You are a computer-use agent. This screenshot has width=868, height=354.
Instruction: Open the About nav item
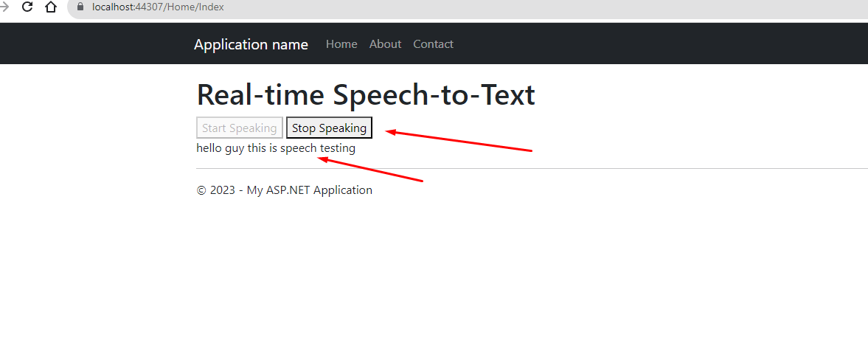coord(385,44)
